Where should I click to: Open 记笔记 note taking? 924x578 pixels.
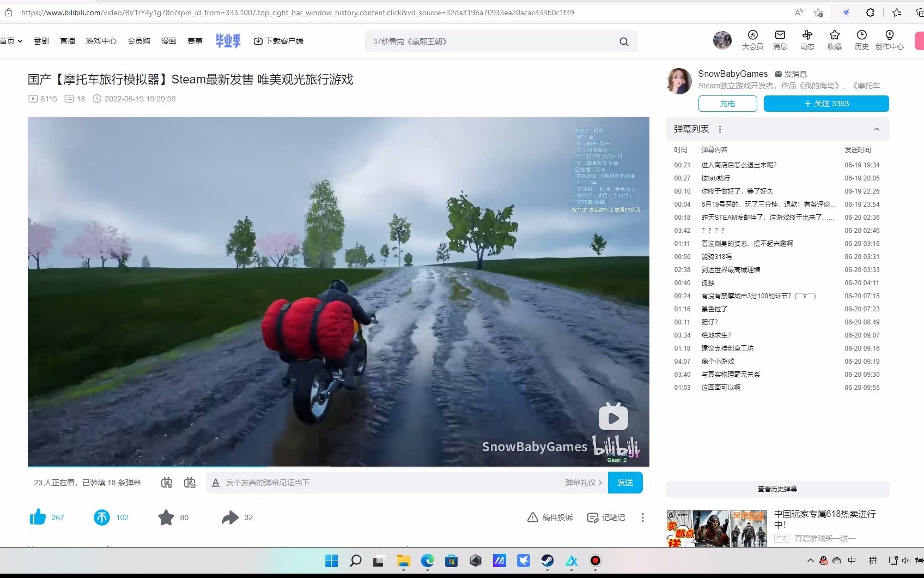point(606,517)
